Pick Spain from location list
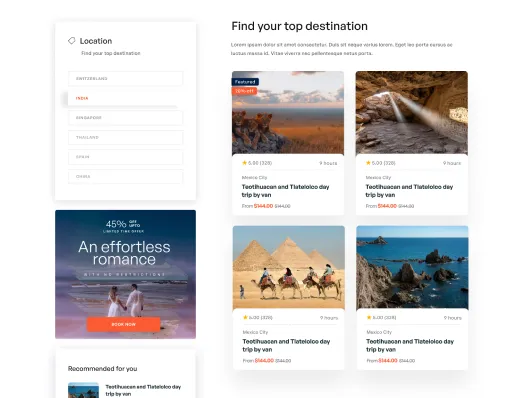Screen dimensions: 524x398 125,157
